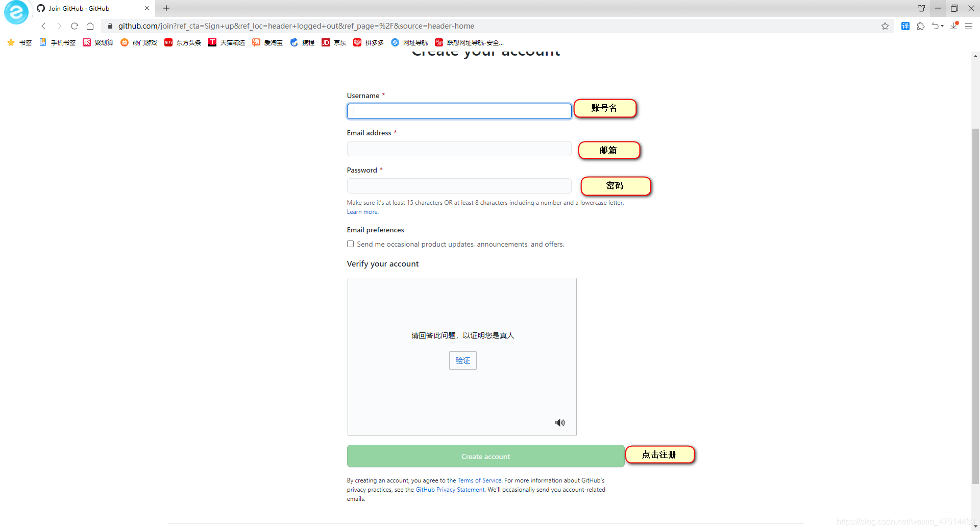Open the 网址导航 bookmark
The width and height of the screenshot is (980, 531).
pyautogui.click(x=409, y=42)
